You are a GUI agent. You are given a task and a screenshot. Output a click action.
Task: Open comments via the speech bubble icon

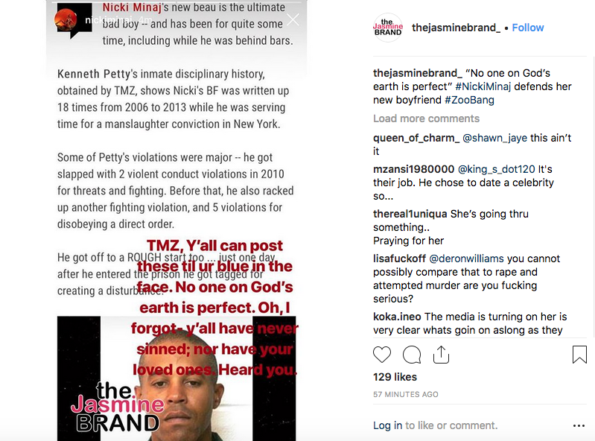[x=412, y=355]
